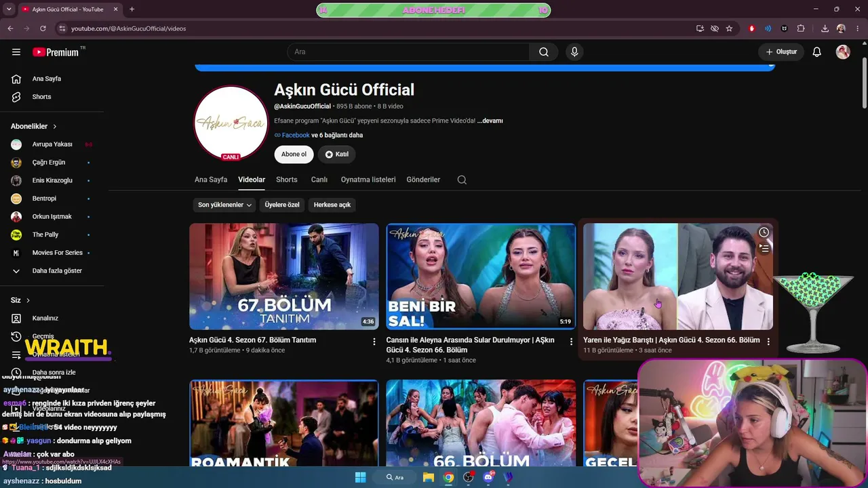Open the YouTube account avatar menu
The width and height of the screenshot is (868, 488).
[x=843, y=52]
